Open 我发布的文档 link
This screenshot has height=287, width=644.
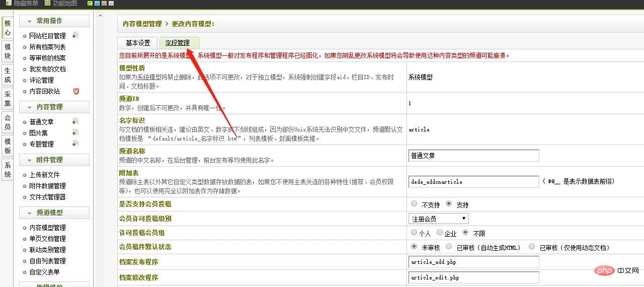coord(47,69)
